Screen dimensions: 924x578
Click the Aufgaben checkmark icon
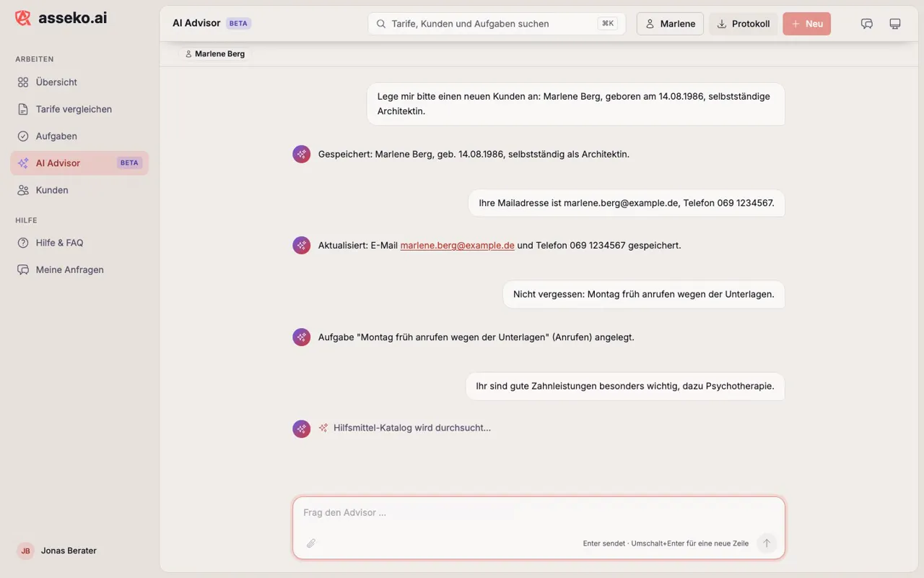click(23, 136)
